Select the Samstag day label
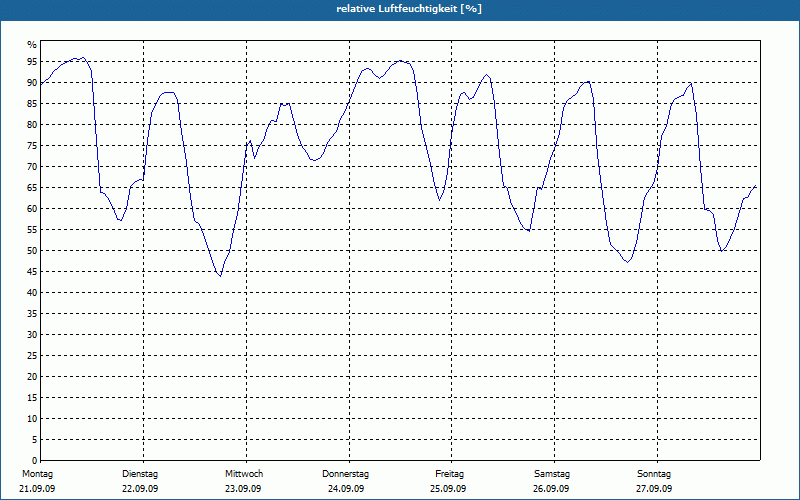Image resolution: width=800 pixels, height=500 pixels. [x=552, y=474]
